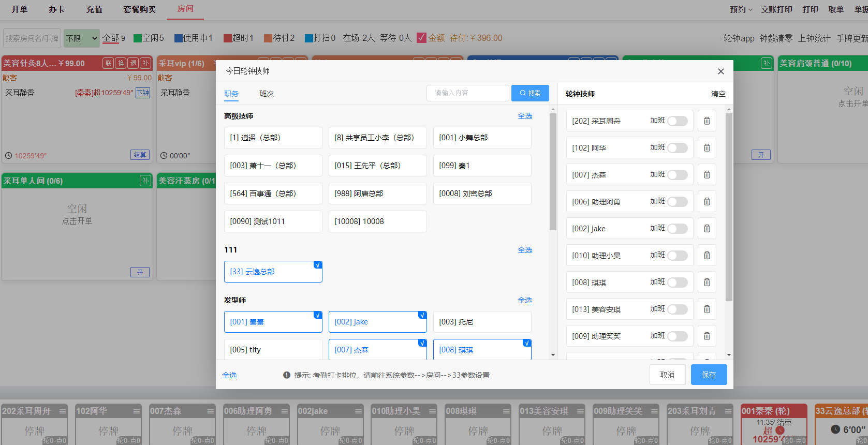The width and height of the screenshot is (868, 445).
Task: Open the menu icon on 006助理阿勇 card
Action: pos(285,411)
